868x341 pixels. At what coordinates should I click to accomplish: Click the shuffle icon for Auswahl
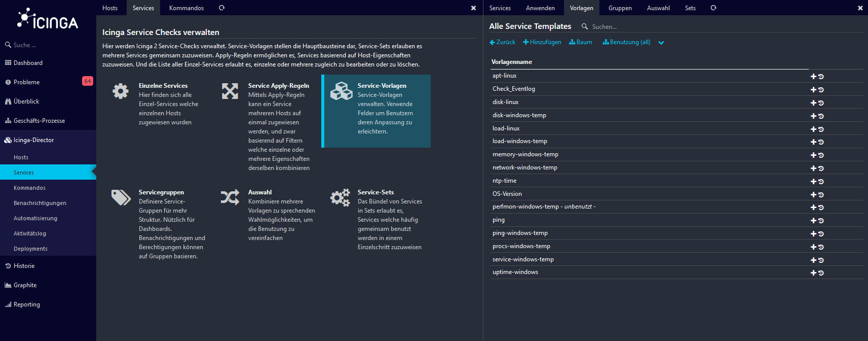pos(230,197)
